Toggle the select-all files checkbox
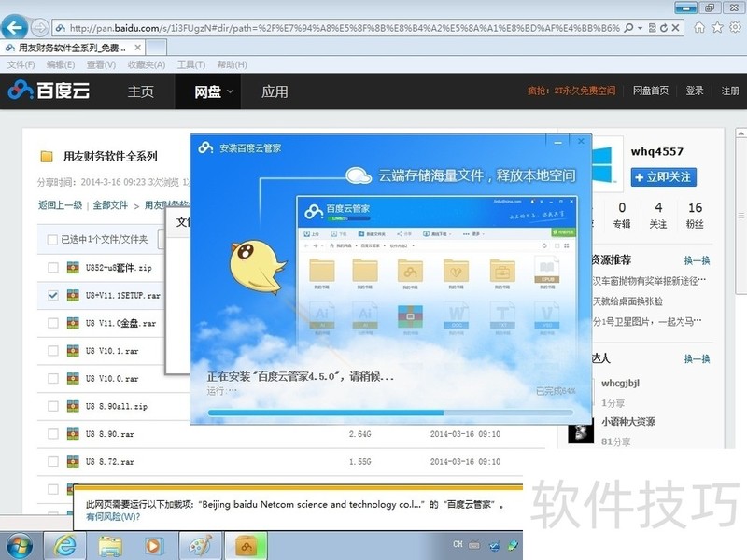The width and height of the screenshot is (747, 560). [53, 240]
